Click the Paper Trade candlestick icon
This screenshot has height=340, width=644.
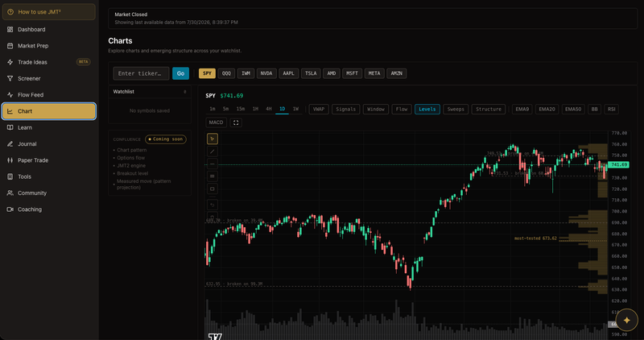(x=10, y=160)
